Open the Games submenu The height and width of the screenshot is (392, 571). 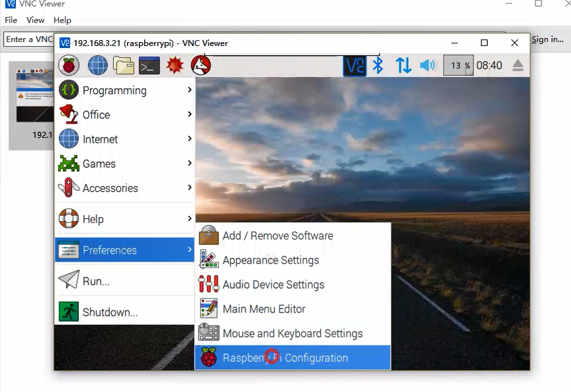(124, 163)
